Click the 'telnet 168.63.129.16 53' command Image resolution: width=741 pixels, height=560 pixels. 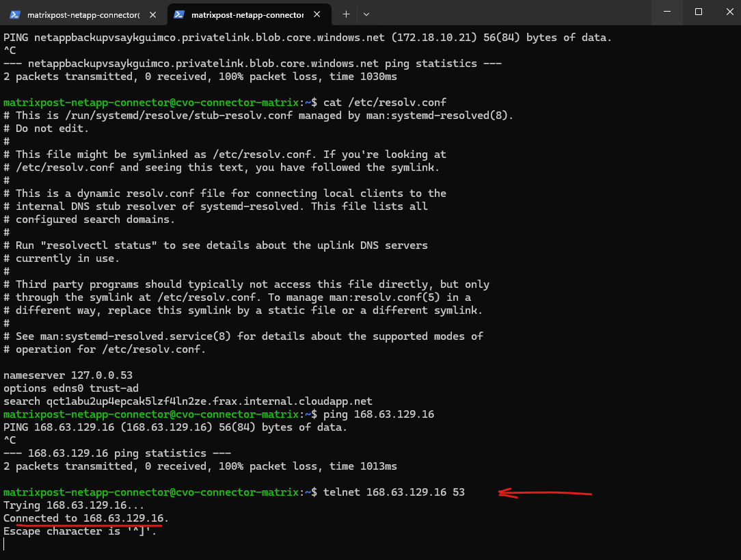coord(394,492)
